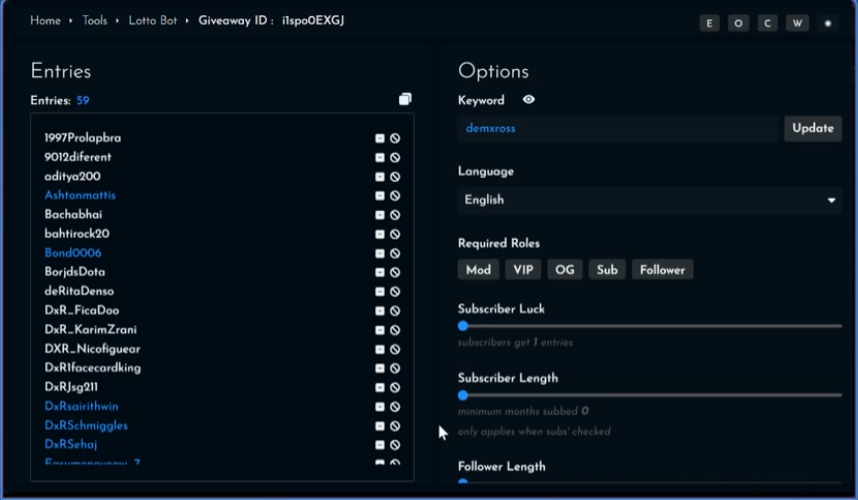The width and height of the screenshot is (858, 500).
Task: Ban user deRitaDenso with block icon
Action: click(395, 292)
